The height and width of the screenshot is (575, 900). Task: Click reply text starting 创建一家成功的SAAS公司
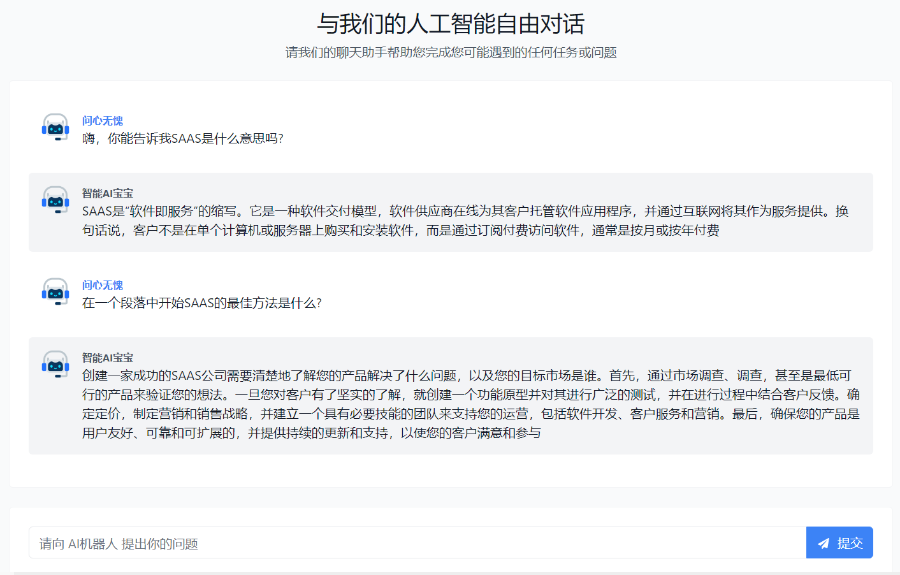(x=471, y=404)
